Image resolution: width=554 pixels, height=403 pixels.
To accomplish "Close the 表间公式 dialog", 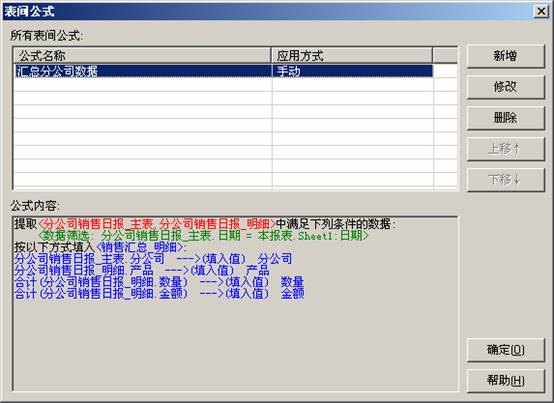I will coord(541,11).
